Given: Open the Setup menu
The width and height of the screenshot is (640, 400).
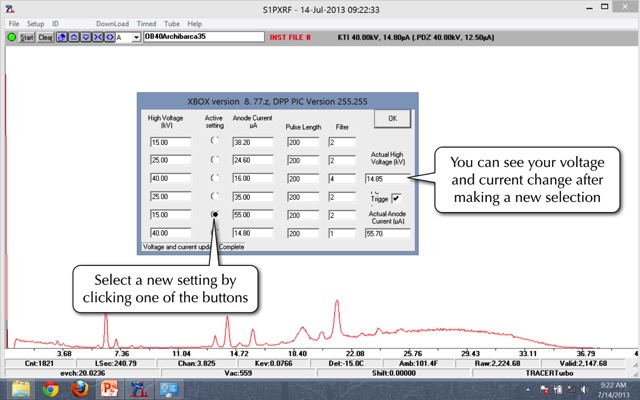Looking at the screenshot, I should pos(35,23).
